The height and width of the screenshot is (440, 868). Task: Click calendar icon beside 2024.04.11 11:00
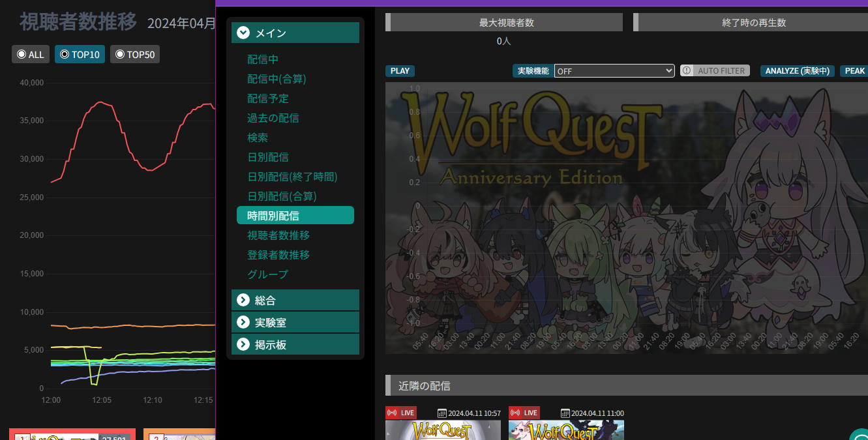(565, 413)
